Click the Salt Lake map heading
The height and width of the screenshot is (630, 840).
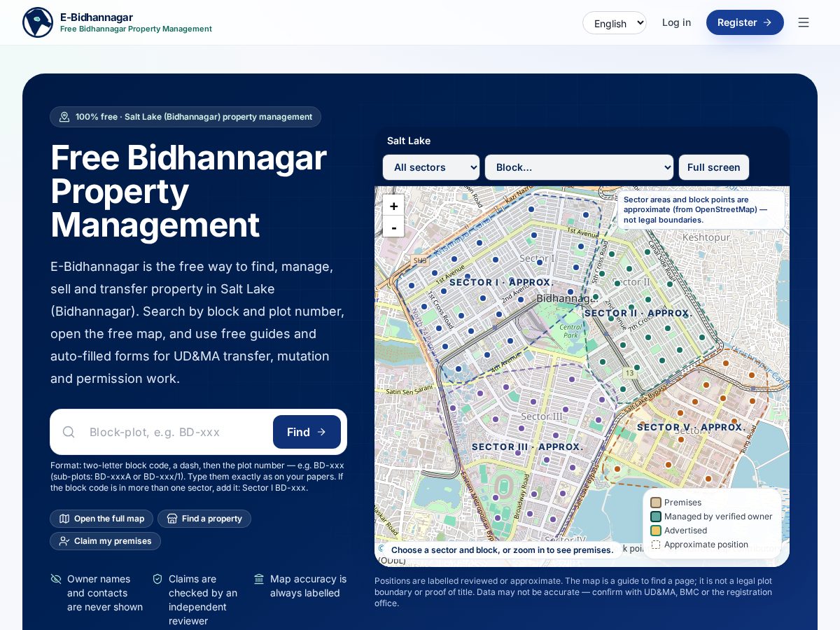tap(409, 141)
